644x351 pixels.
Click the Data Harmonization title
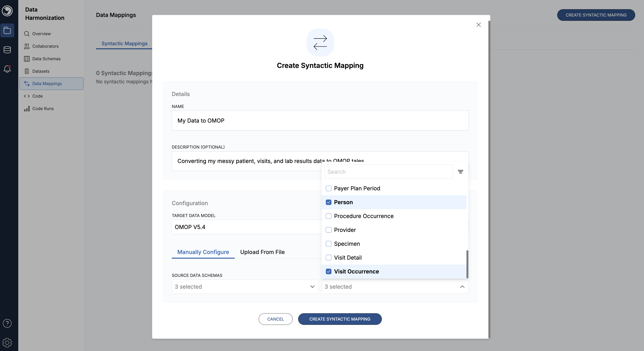pos(45,14)
